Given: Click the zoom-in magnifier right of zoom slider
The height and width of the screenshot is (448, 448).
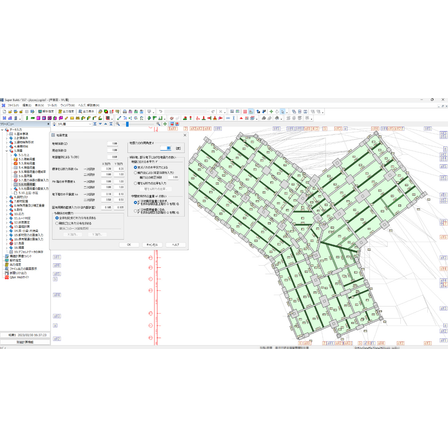Looking at the screenshot, I should [159, 124].
